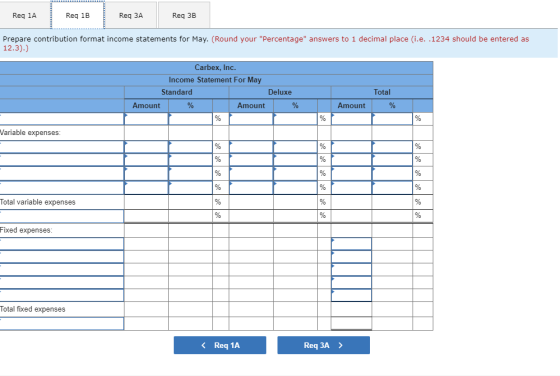This screenshot has height=376, width=560.
Task: Click Deluxe Amount in third variable expense row
Action: (251, 174)
